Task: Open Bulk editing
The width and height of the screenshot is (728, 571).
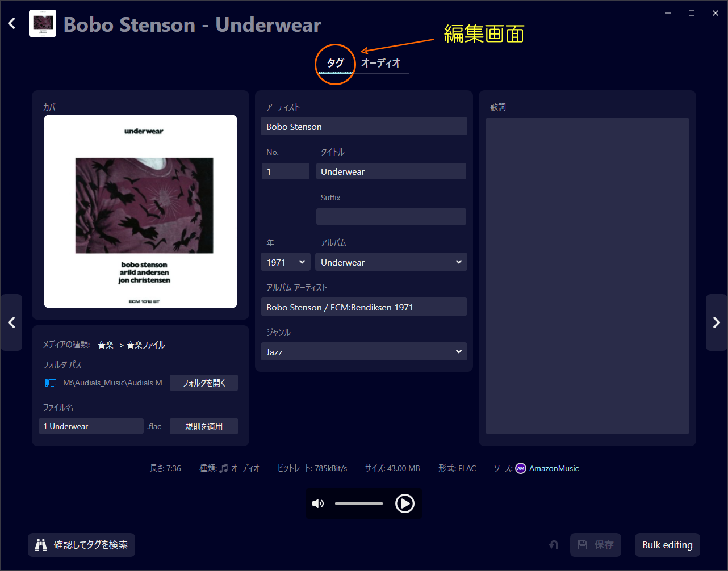Action: coord(667,545)
